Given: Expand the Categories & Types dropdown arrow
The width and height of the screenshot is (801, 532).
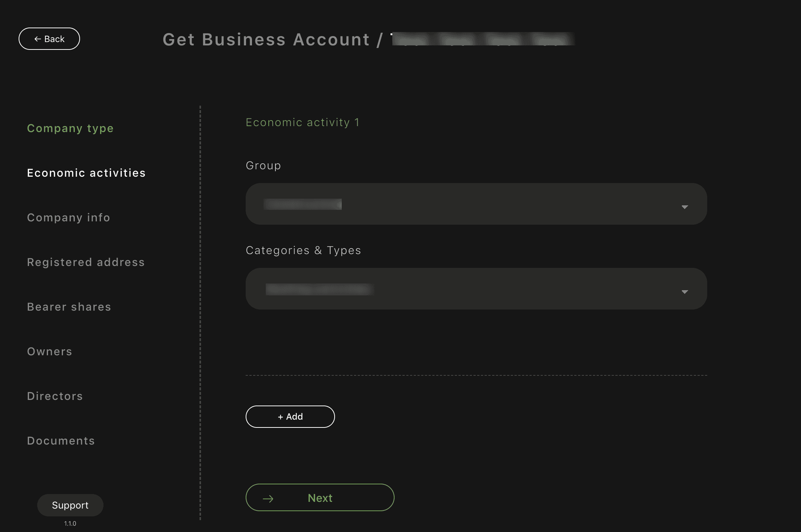Looking at the screenshot, I should [x=684, y=292].
